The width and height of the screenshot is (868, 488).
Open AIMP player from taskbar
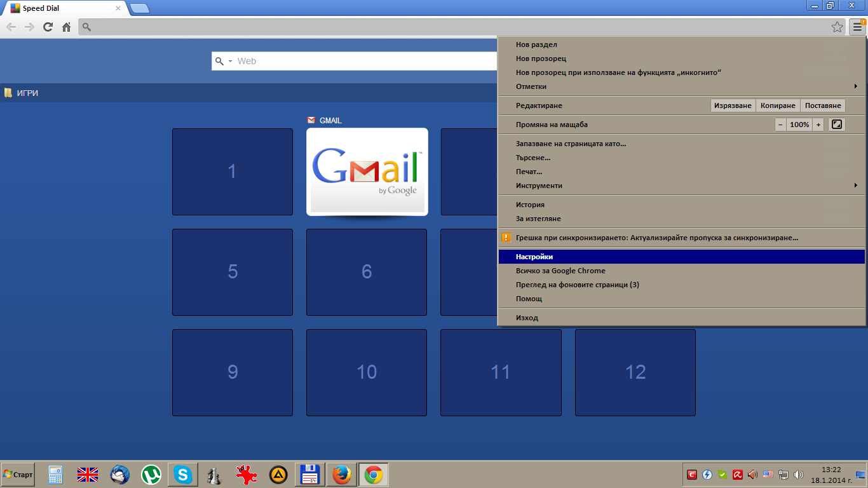tap(278, 475)
